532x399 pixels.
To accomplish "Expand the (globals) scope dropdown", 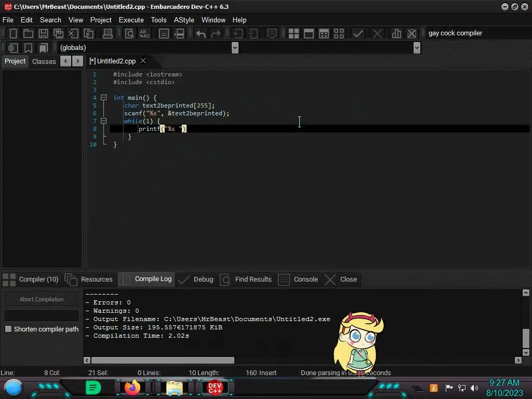I will point(235,48).
